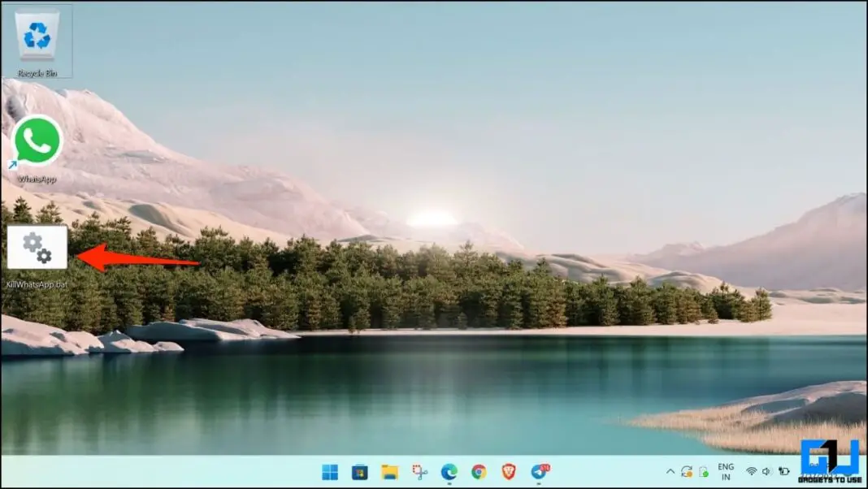Open Telegram from the taskbar
Viewport: 868px width, 489px height.
pos(537,470)
